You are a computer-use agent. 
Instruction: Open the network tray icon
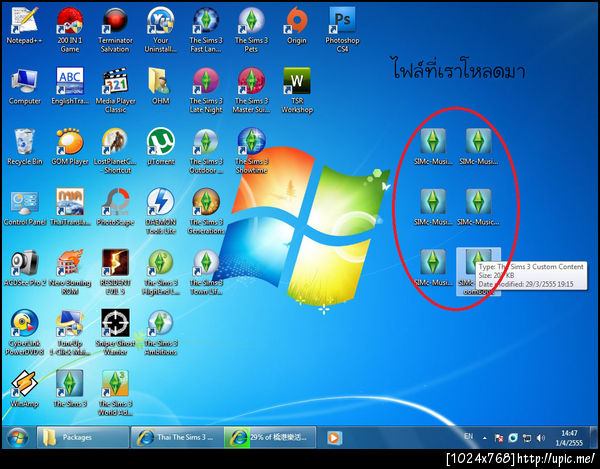527,438
